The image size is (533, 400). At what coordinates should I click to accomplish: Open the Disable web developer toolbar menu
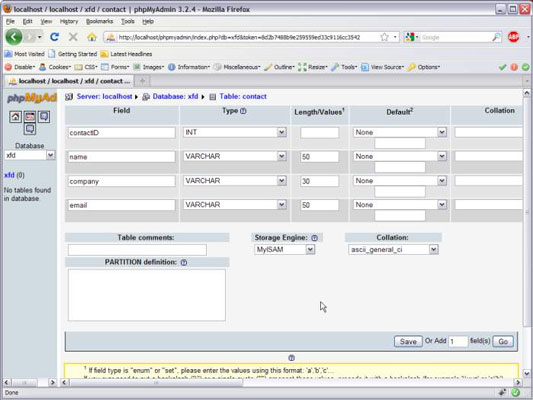20,67
